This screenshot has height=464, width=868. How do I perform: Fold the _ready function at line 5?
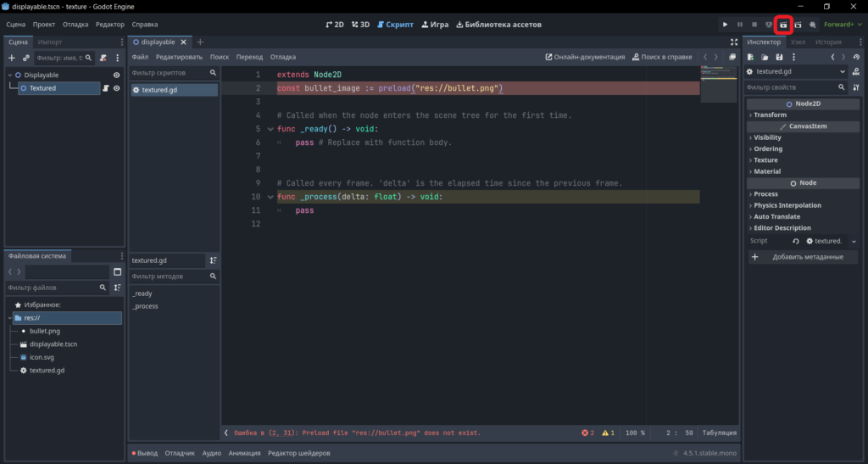(x=270, y=129)
